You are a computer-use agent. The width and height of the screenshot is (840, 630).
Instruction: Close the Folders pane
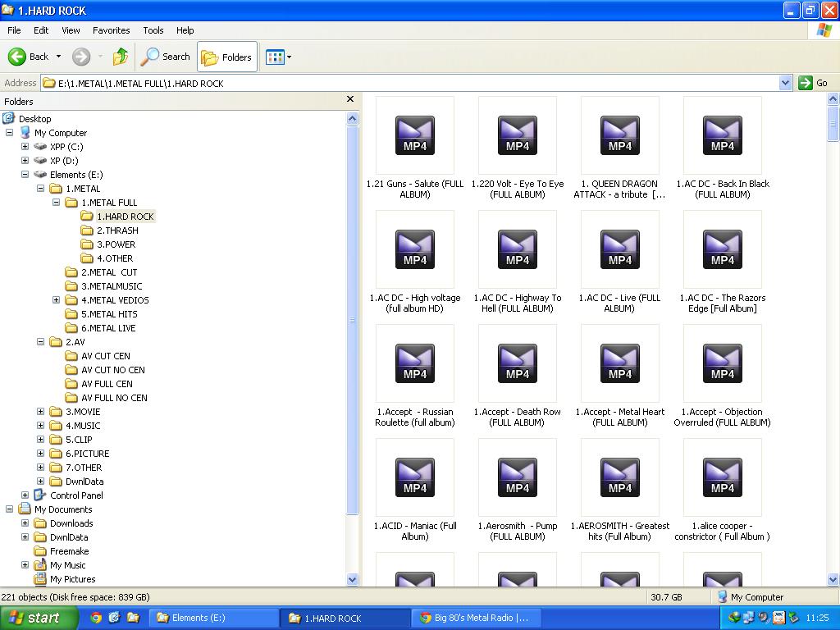tap(350, 99)
